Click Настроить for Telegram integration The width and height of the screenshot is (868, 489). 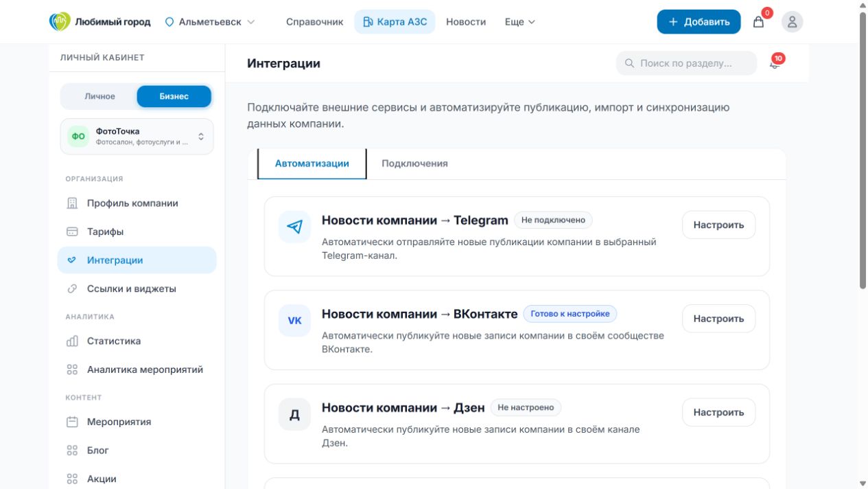coord(718,225)
